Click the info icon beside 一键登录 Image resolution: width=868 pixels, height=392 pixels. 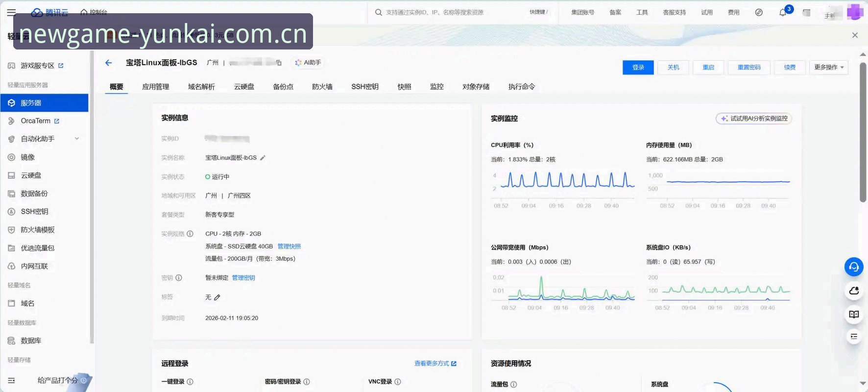[x=190, y=382]
